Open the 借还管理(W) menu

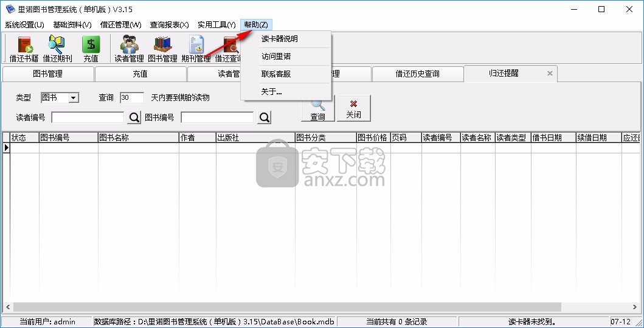(x=121, y=25)
